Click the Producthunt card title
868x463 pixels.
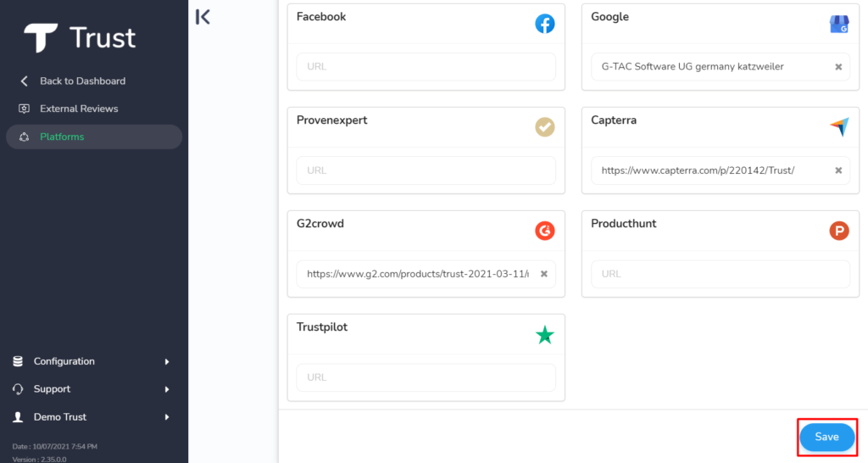point(623,224)
